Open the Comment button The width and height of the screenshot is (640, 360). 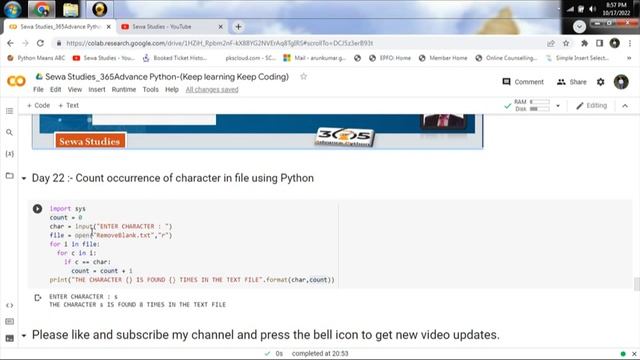click(x=523, y=82)
